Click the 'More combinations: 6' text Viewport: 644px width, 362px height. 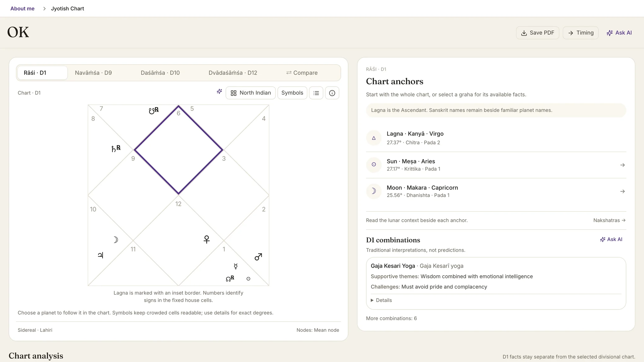click(391, 318)
